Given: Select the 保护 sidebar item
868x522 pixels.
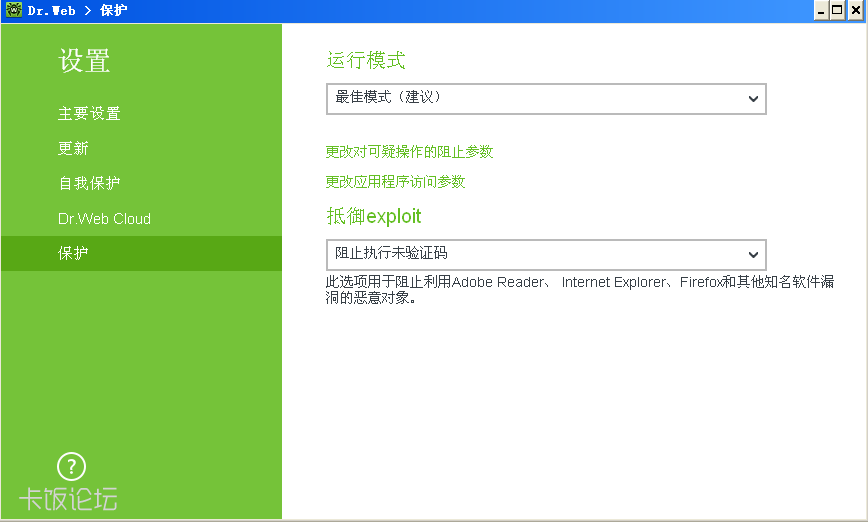Looking at the screenshot, I should point(141,254).
